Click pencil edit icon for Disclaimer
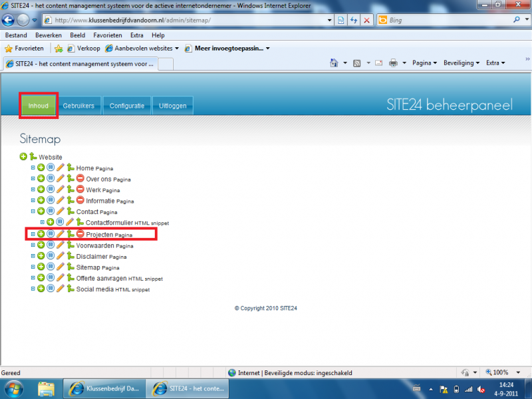Screen dimensions: 532x399 pos(60,256)
